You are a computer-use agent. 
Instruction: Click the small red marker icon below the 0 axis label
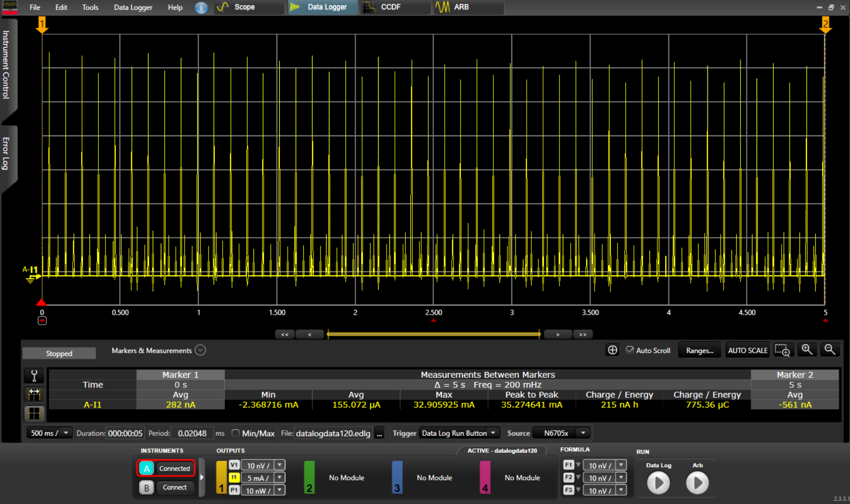pos(42,321)
